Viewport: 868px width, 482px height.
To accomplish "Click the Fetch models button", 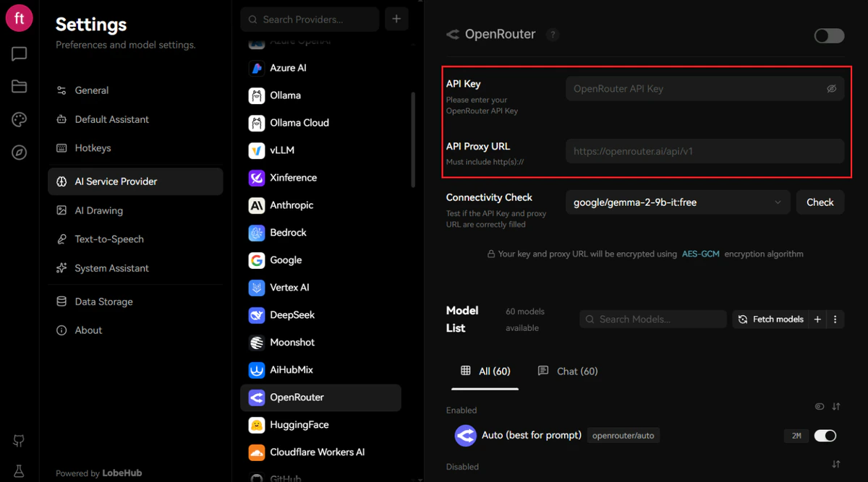I will (x=771, y=319).
